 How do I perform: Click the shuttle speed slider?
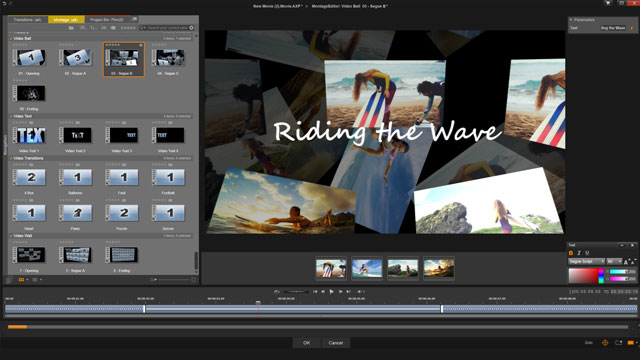click(296, 291)
